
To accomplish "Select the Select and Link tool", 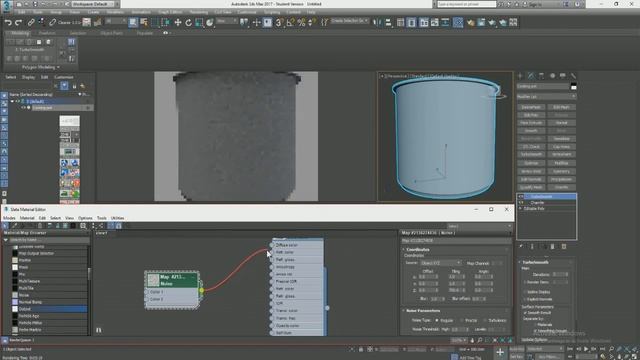I will point(31,23).
